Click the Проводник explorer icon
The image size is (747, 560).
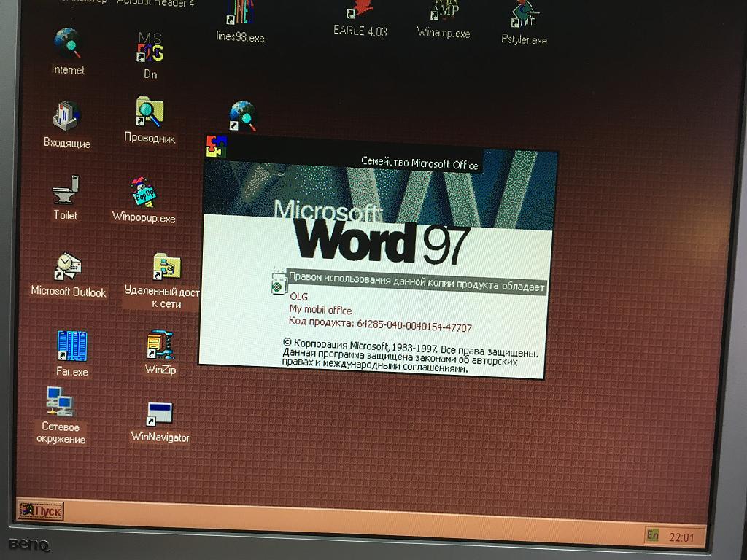[150, 113]
